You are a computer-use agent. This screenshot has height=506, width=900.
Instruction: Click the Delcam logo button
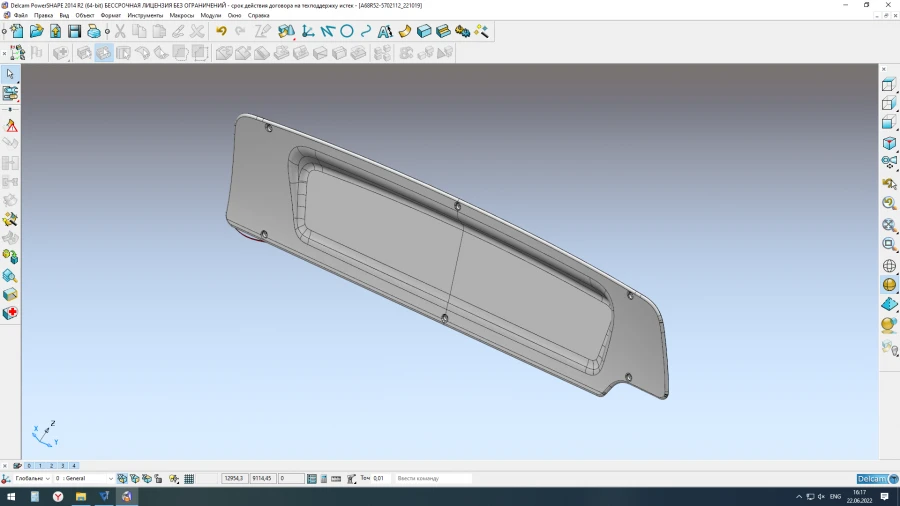pyautogui.click(x=871, y=479)
